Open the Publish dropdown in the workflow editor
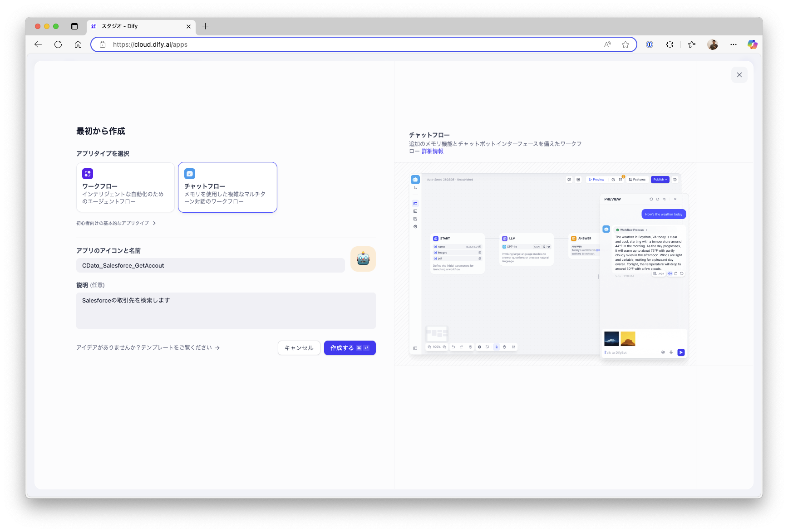 pyautogui.click(x=660, y=180)
